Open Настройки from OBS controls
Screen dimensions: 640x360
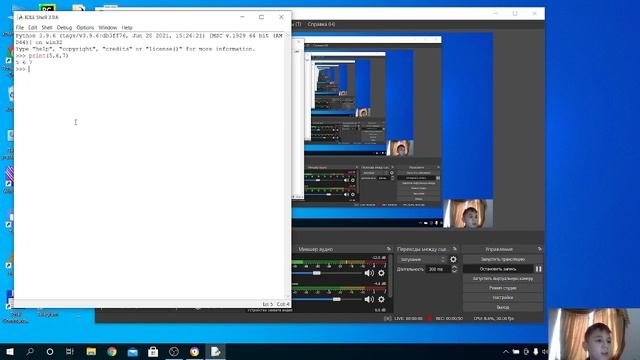pyautogui.click(x=503, y=298)
